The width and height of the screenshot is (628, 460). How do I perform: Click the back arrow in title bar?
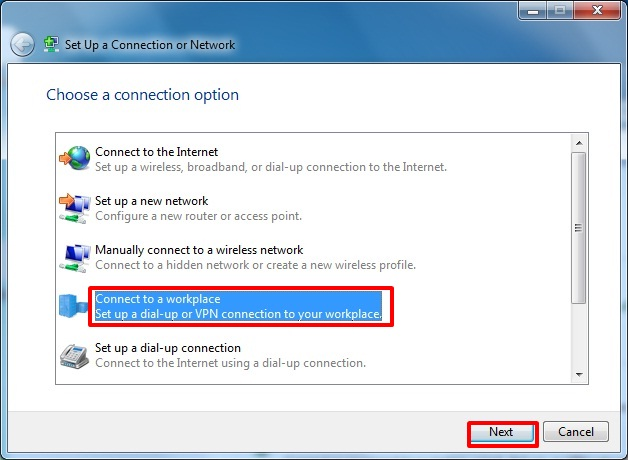22,45
